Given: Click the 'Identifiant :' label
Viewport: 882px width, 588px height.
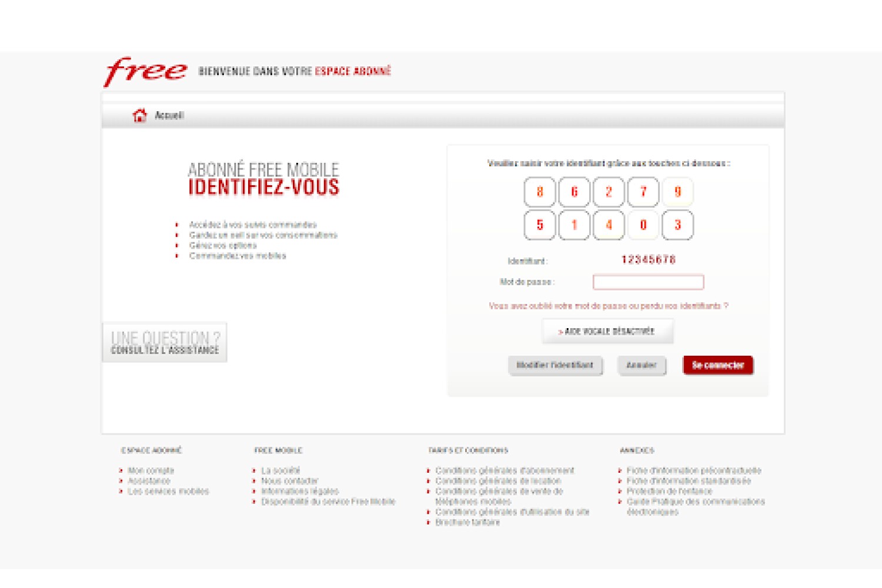Looking at the screenshot, I should click(527, 261).
